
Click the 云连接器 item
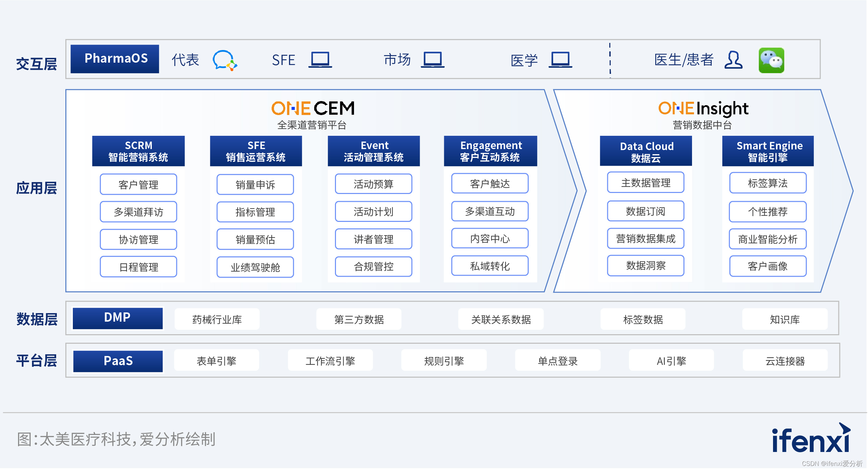(x=785, y=360)
